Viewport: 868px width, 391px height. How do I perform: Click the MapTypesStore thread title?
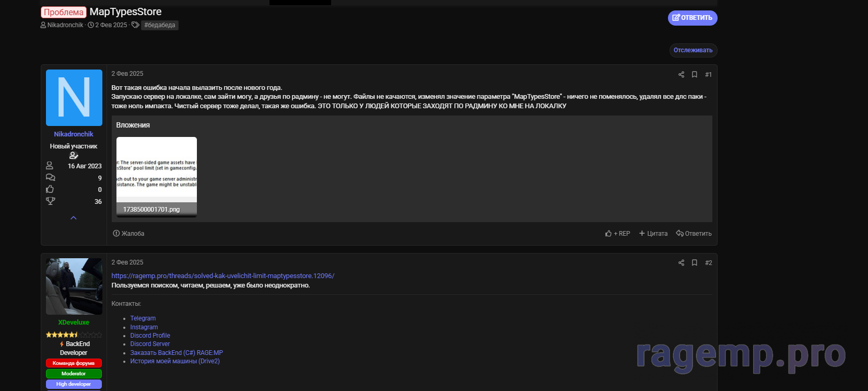tap(125, 12)
